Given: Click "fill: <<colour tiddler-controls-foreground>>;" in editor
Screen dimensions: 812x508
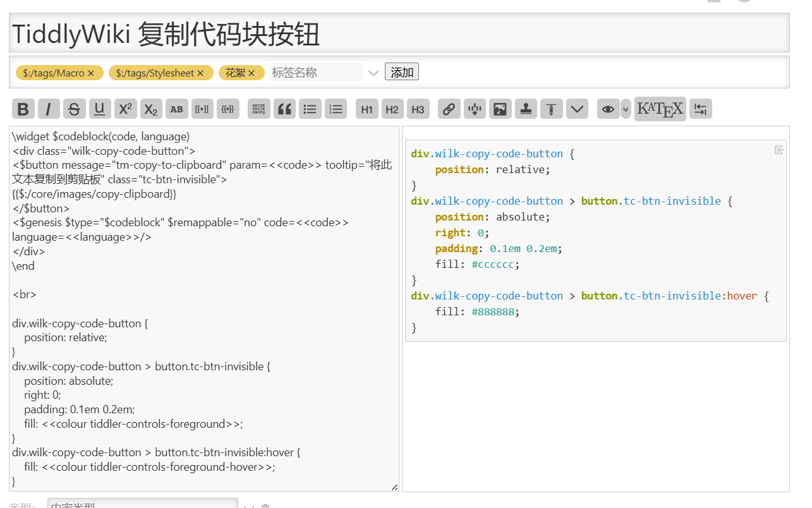Looking at the screenshot, I should click(133, 424).
